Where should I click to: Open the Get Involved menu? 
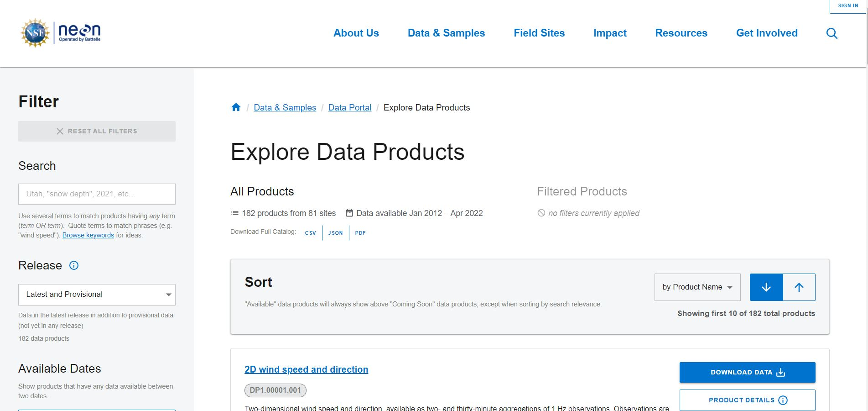[766, 33]
